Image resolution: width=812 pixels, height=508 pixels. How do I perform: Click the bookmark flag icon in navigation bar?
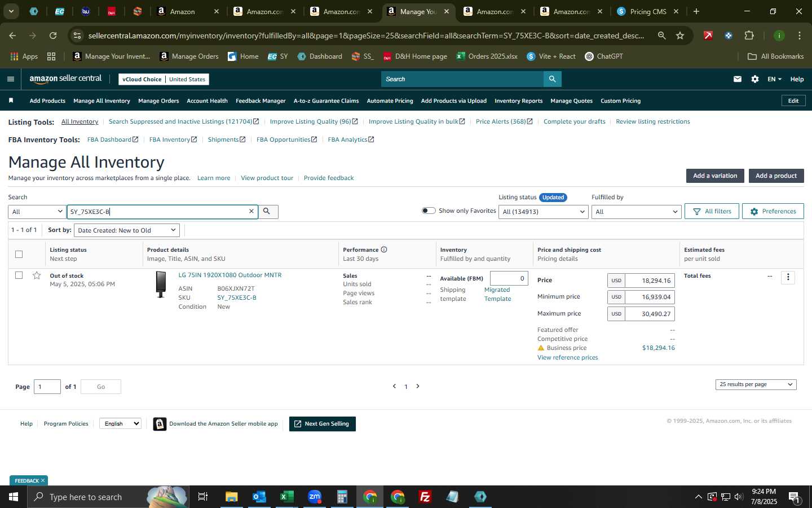(x=11, y=100)
